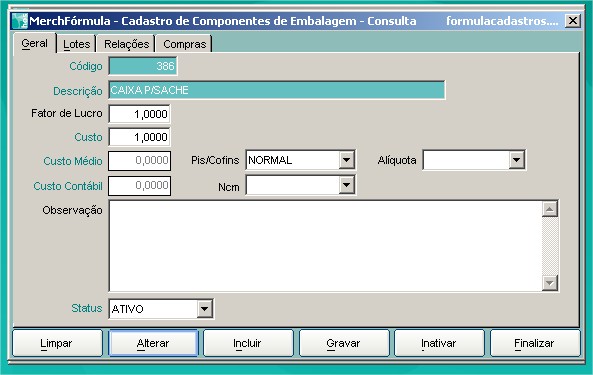Click the Código field showing 386
The width and height of the screenshot is (593, 375).
pos(143,66)
